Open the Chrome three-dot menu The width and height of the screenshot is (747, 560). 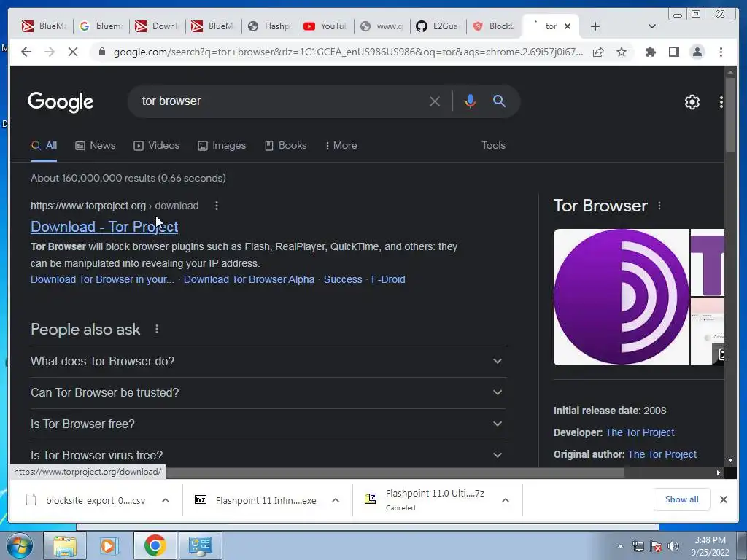click(x=721, y=52)
